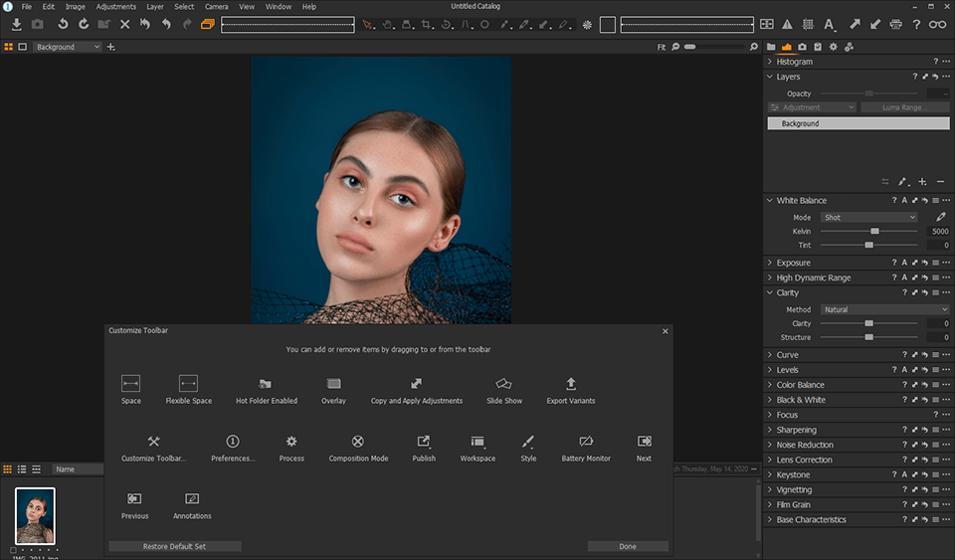The image size is (955, 560).
Task: Toggle Exposure Warning triangle icon
Action: (788, 24)
